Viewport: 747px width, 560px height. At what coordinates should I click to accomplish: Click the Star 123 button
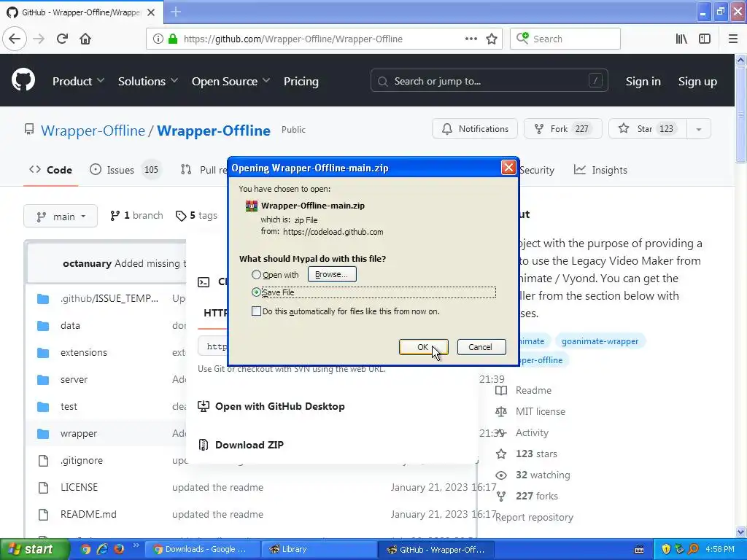coord(648,129)
